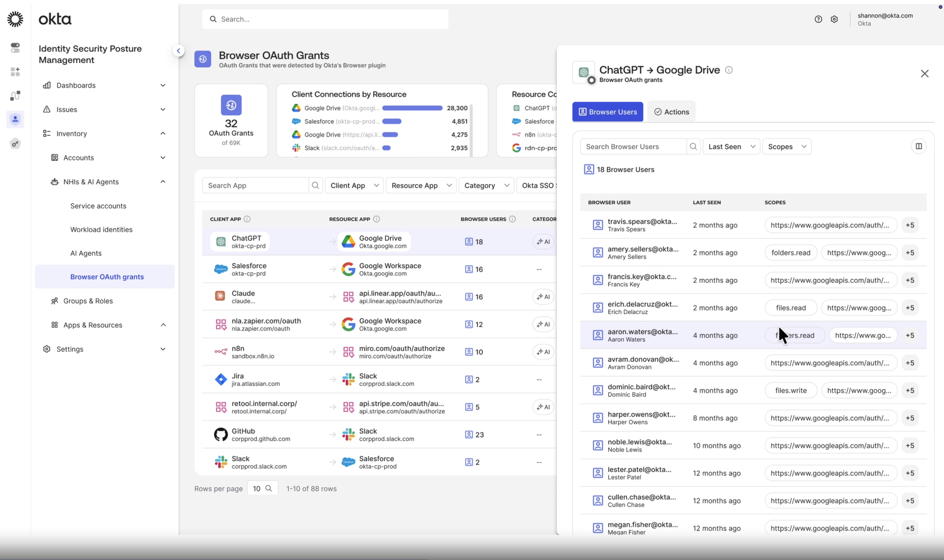This screenshot has height=560, width=944.
Task: Open Service accounts in sidebar
Action: coord(98,206)
